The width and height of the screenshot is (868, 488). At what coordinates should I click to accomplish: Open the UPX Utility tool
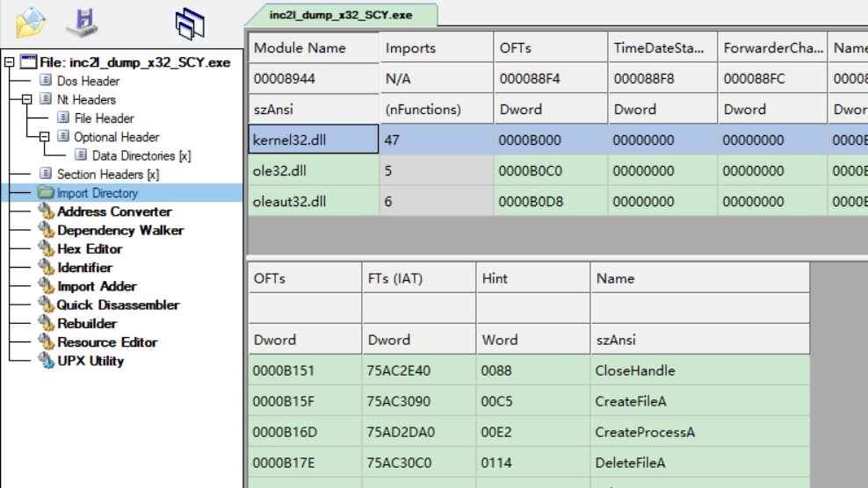90,361
